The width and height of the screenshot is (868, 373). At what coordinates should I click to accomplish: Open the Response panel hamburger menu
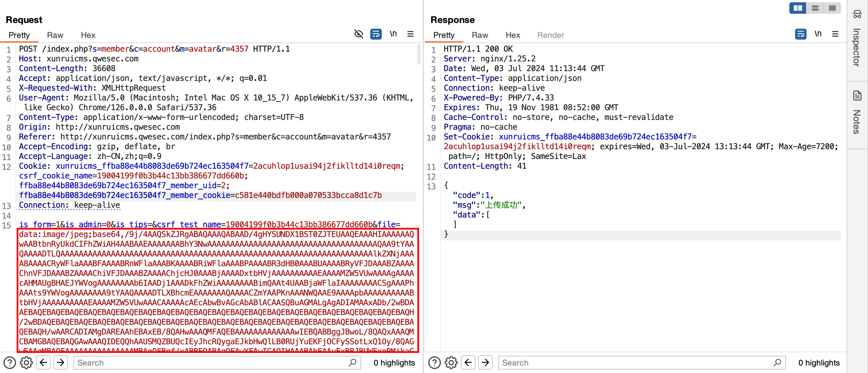click(835, 34)
